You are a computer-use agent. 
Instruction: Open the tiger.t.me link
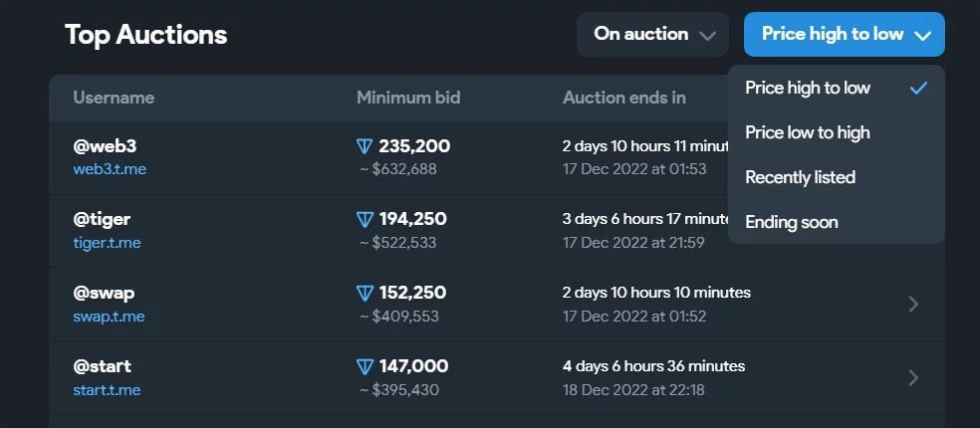tap(107, 243)
